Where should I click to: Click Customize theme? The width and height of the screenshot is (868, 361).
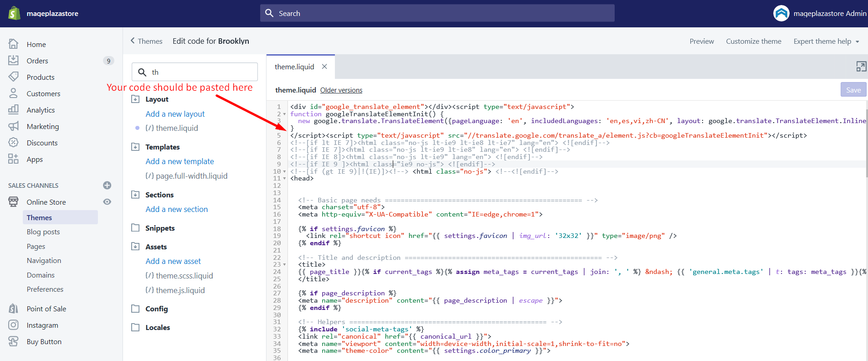click(754, 41)
